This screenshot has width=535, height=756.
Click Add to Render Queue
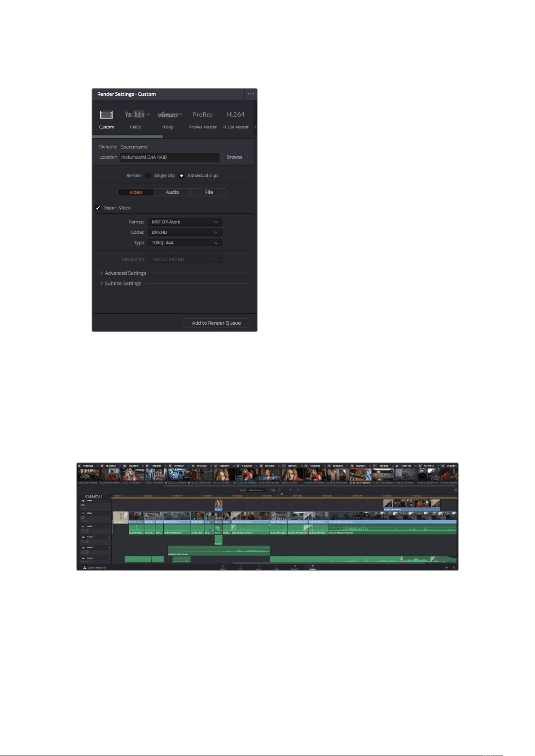pos(216,323)
